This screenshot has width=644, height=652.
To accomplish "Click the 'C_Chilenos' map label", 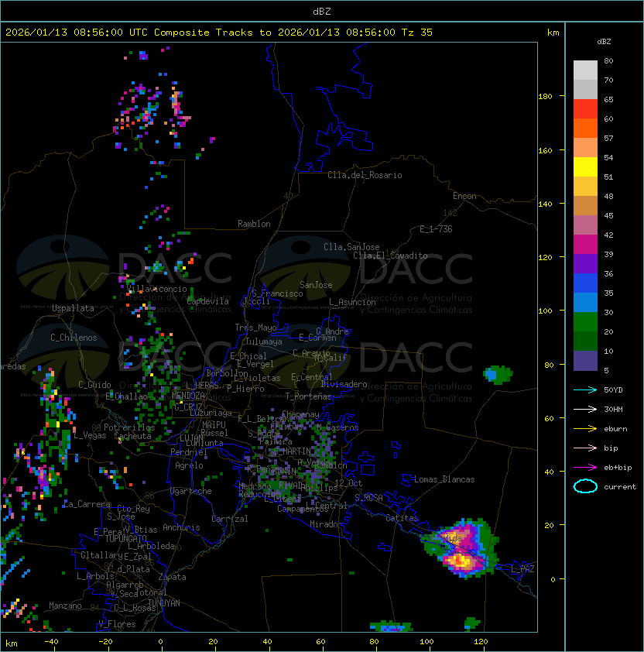I will click(x=74, y=338).
